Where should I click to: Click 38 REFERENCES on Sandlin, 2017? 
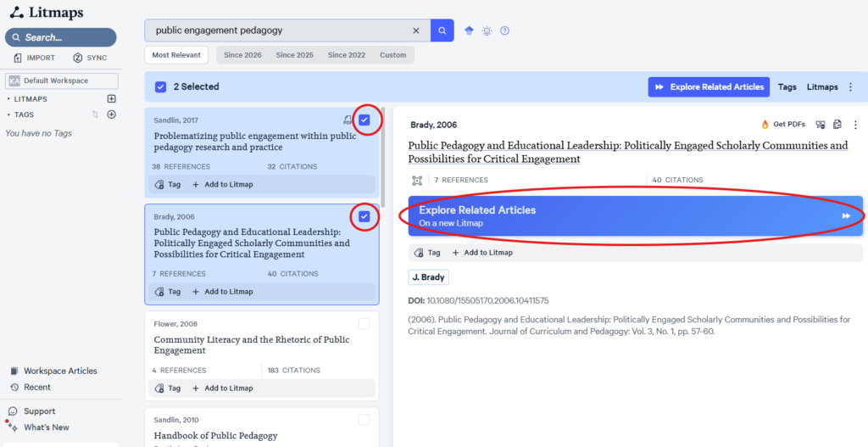[x=181, y=167]
